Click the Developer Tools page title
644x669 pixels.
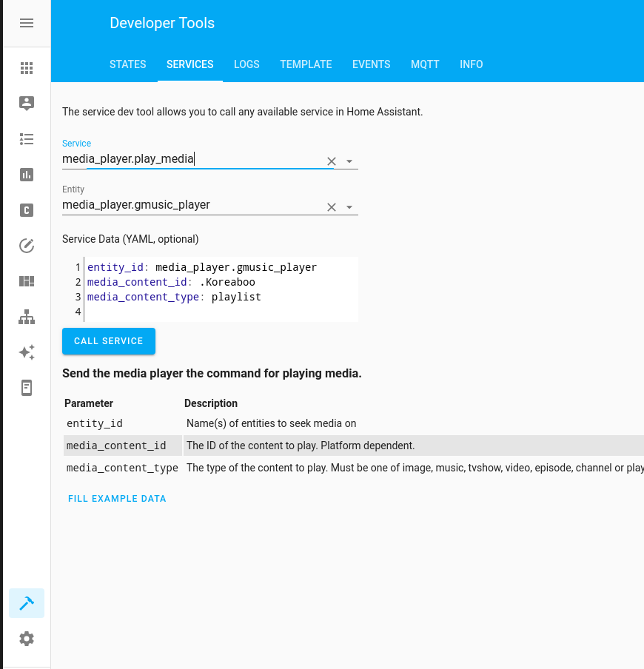[x=162, y=23]
